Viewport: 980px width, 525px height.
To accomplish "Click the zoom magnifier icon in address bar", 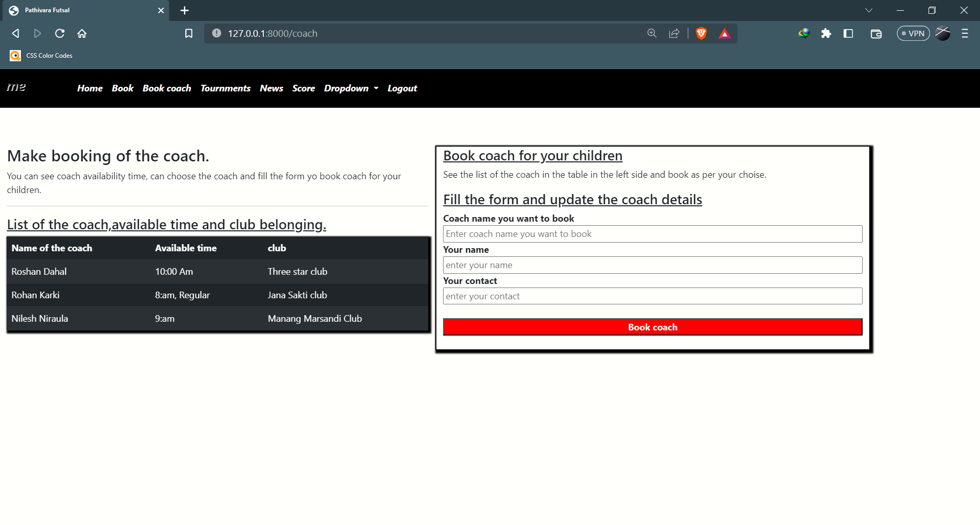I will tap(652, 33).
